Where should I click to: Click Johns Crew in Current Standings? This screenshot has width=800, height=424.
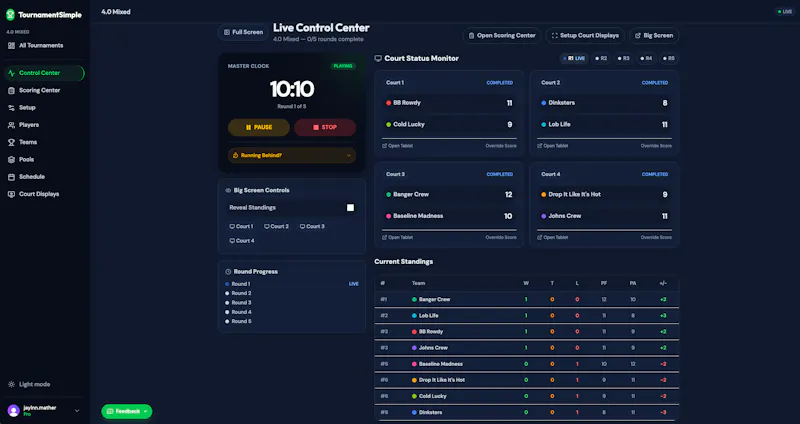pos(433,348)
